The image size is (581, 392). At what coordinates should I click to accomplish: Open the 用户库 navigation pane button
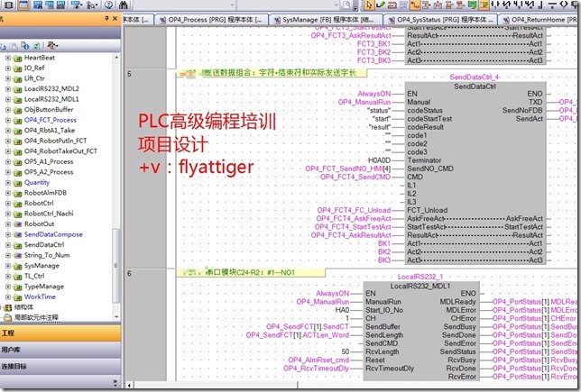point(60,350)
